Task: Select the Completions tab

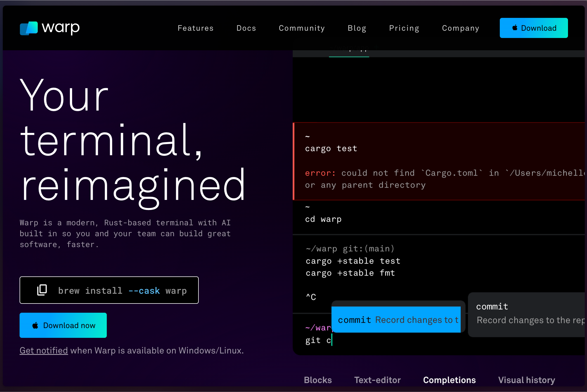Action: pyautogui.click(x=449, y=380)
